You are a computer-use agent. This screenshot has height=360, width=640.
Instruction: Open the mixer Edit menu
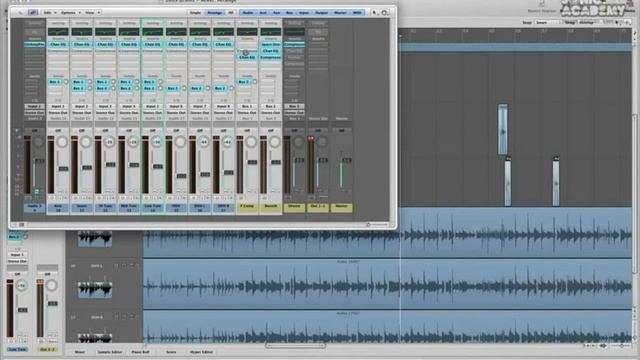[49, 13]
